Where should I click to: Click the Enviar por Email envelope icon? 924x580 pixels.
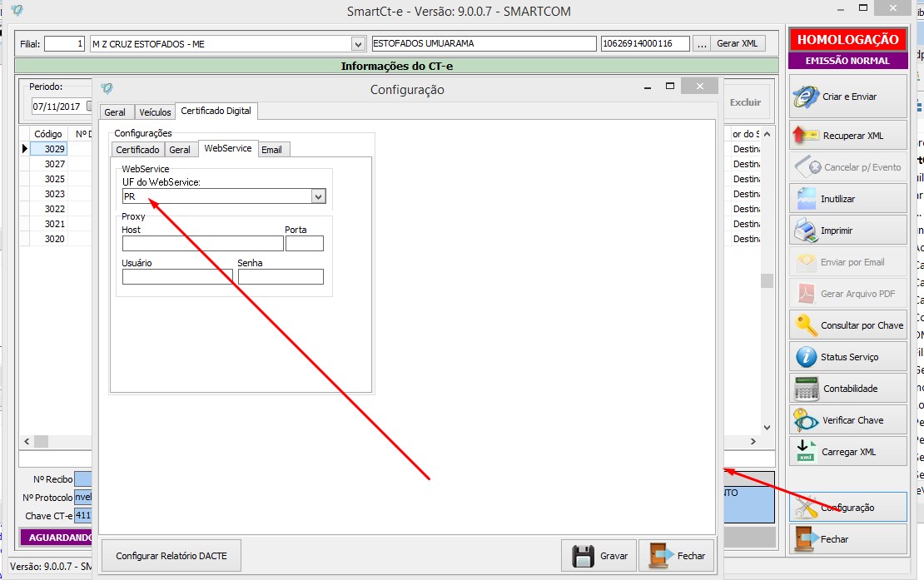[806, 262]
